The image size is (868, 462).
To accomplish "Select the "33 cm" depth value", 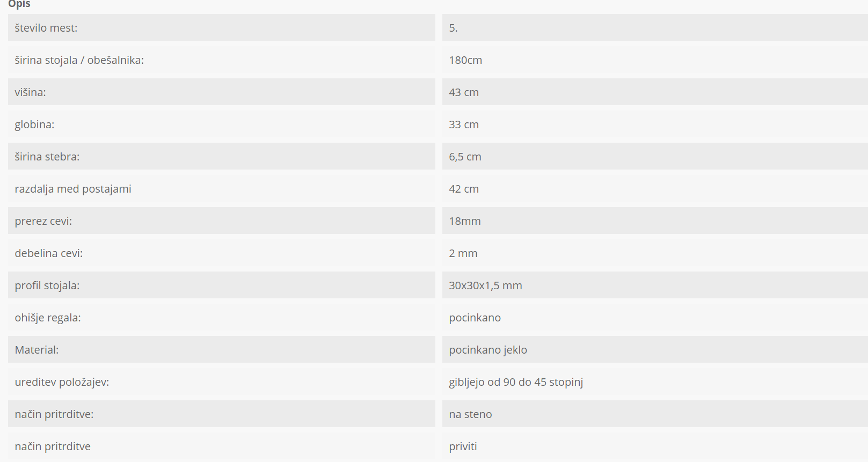I will tap(464, 124).
